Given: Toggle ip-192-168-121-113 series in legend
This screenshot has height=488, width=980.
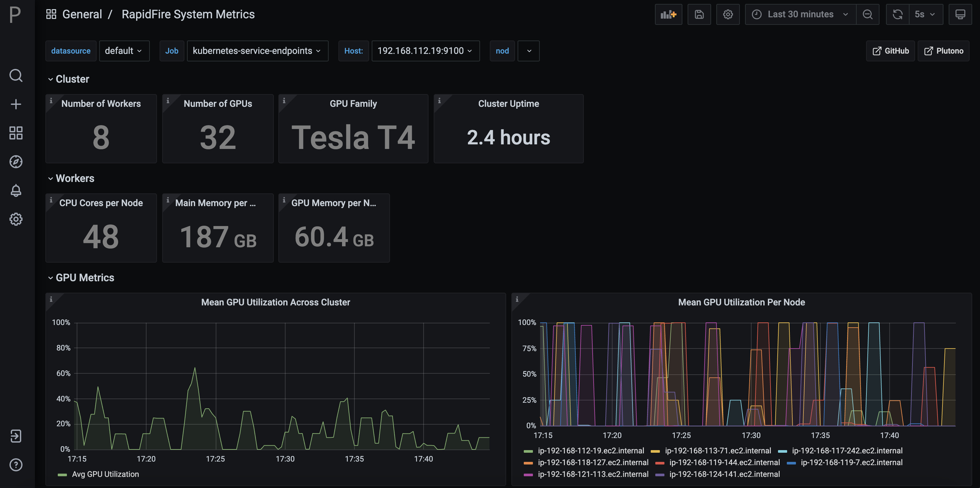Looking at the screenshot, I should (x=593, y=474).
